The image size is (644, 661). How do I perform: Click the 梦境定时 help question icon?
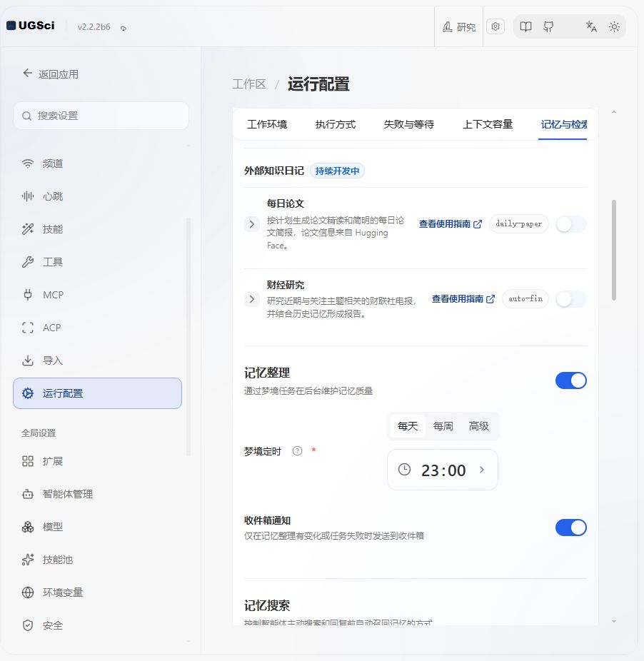click(297, 451)
